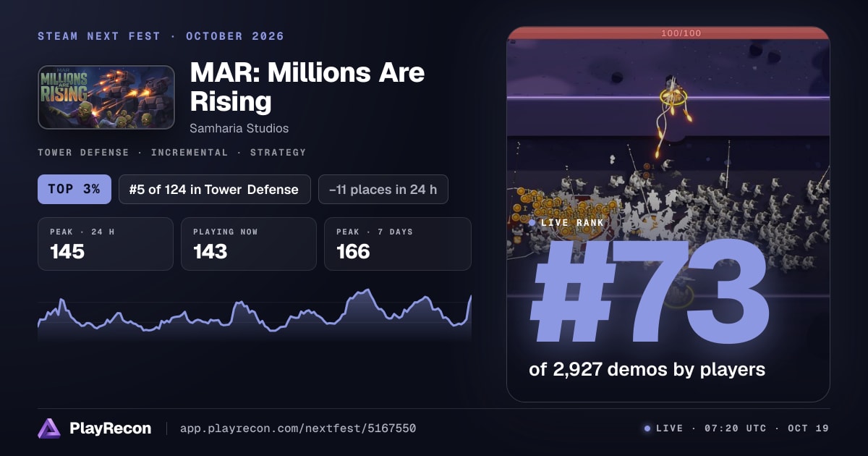Click the 'STEAM NEXT FEST · OCTOBER 2026' header

[161, 36]
